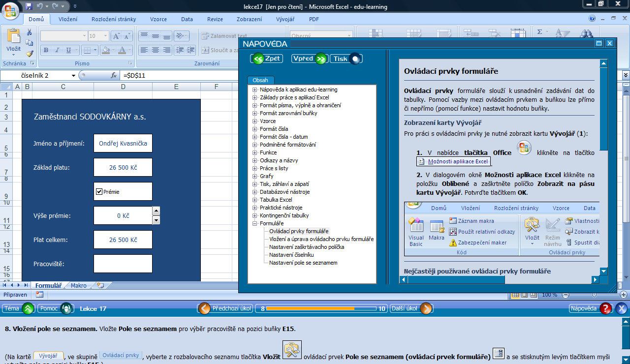The height and width of the screenshot is (364, 630).
Task: Decrease premium with spinner down arrow
Action: tap(157, 220)
